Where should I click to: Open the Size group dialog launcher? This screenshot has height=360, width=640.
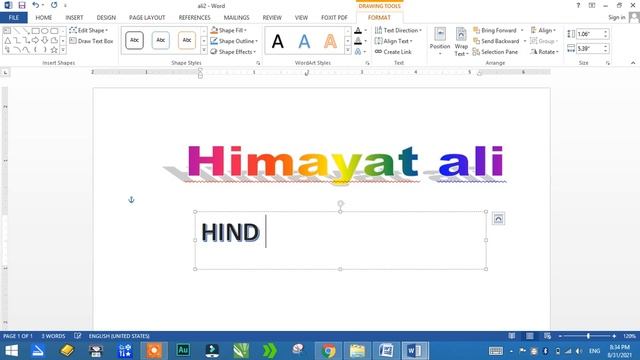[x=608, y=63]
